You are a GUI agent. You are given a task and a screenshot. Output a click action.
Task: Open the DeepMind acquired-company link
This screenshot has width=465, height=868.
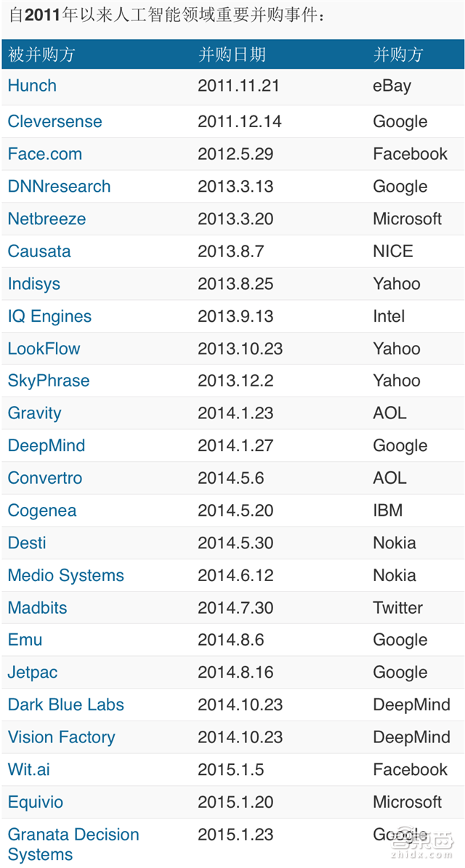point(46,446)
